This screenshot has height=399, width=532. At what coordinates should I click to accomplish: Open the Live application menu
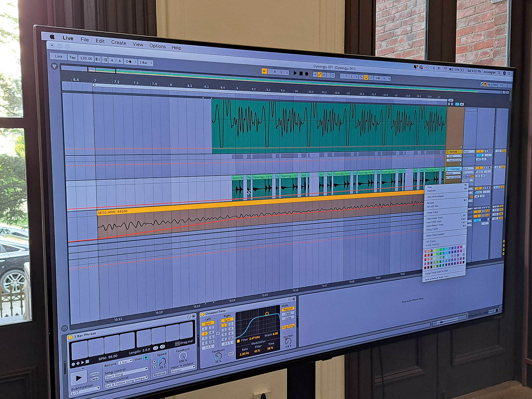[68, 38]
